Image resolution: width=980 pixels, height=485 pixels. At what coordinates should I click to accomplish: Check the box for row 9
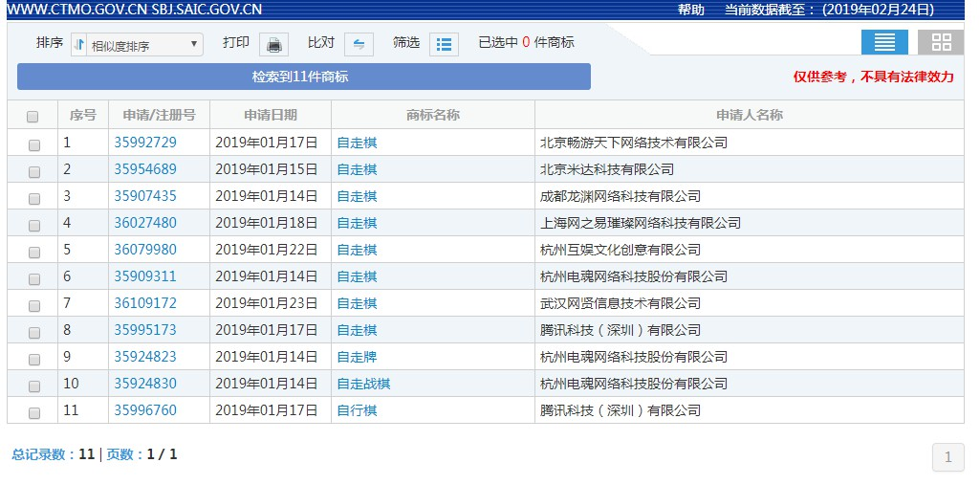point(33,360)
